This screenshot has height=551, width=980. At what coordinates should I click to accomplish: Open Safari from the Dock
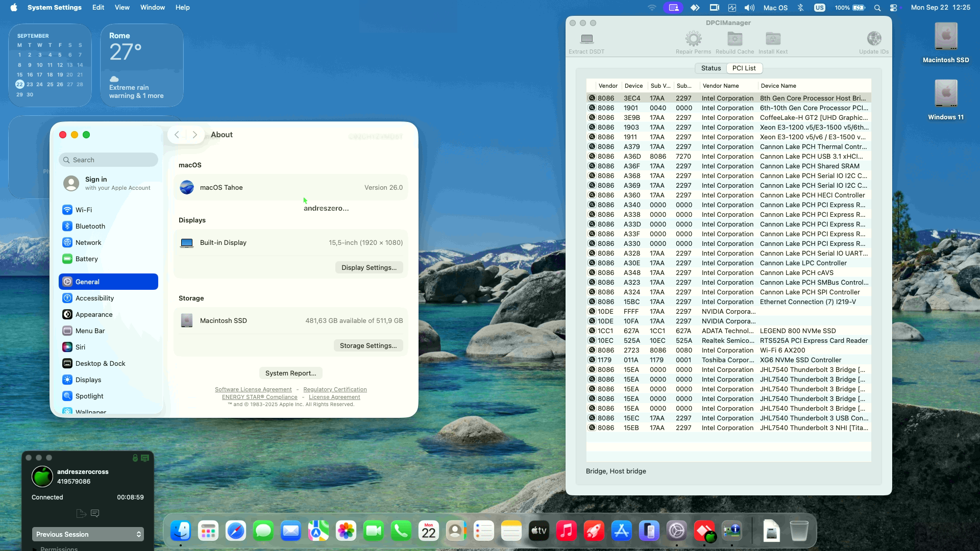[236, 531]
